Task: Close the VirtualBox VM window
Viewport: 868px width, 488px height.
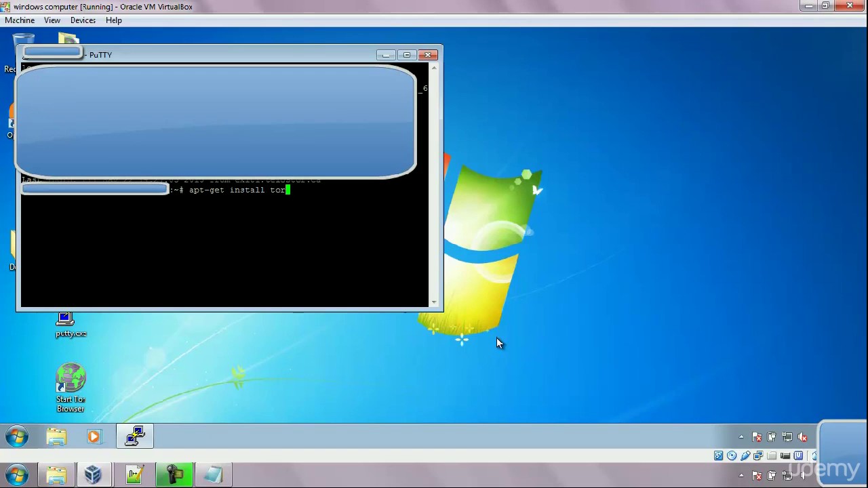Action: click(x=850, y=6)
